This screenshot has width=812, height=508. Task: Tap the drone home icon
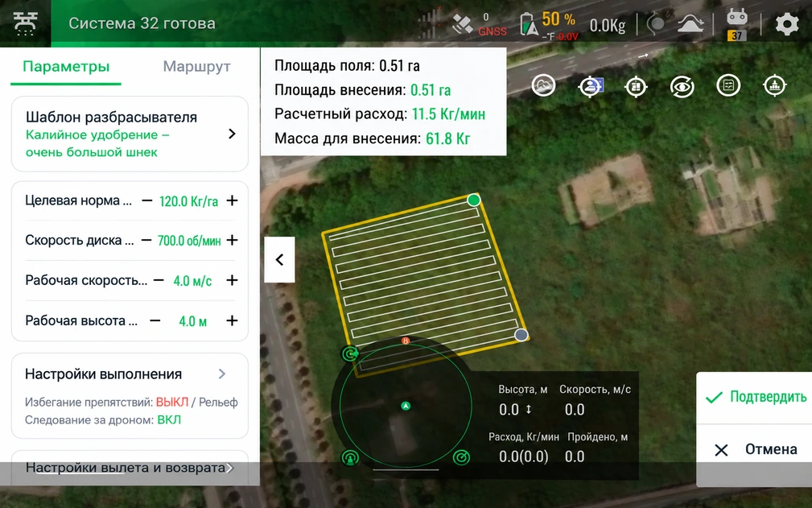click(x=26, y=23)
